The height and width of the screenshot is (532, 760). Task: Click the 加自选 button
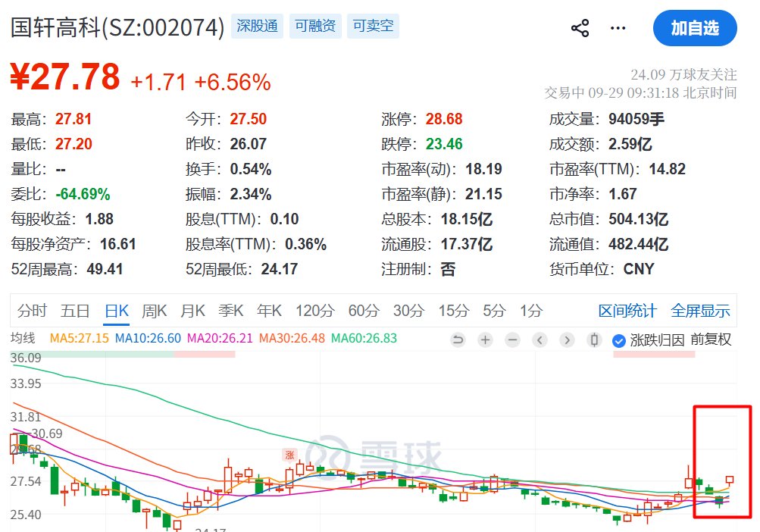[x=695, y=28]
